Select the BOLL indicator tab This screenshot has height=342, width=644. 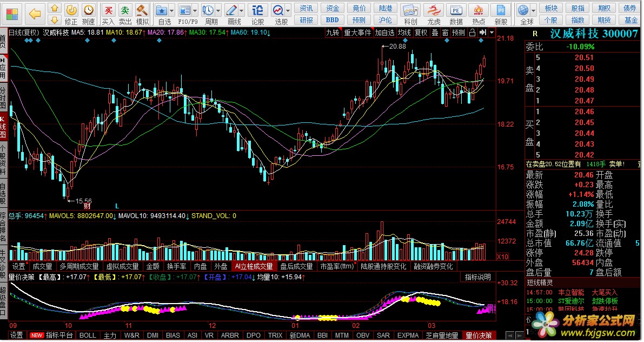[x=88, y=336]
